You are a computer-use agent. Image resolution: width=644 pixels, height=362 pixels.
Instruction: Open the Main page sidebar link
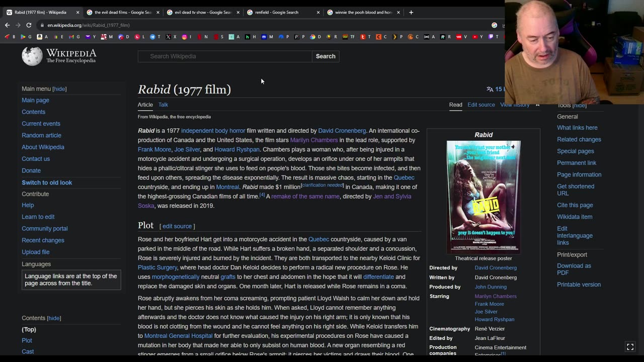tap(35, 100)
